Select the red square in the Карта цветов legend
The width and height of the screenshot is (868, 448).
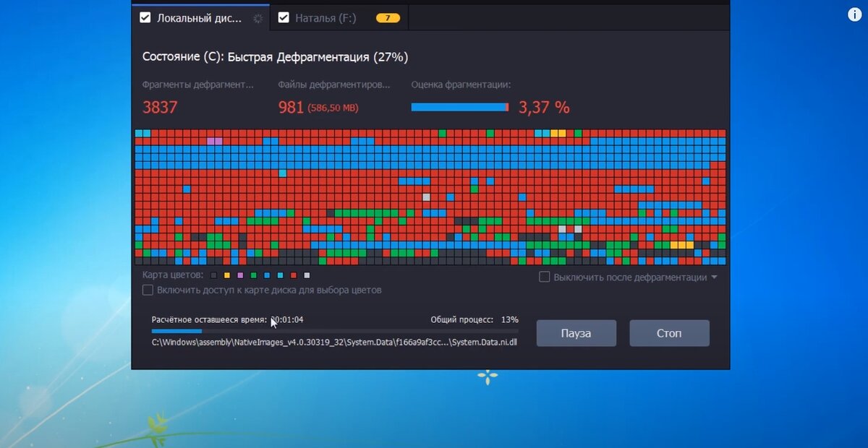(293, 275)
